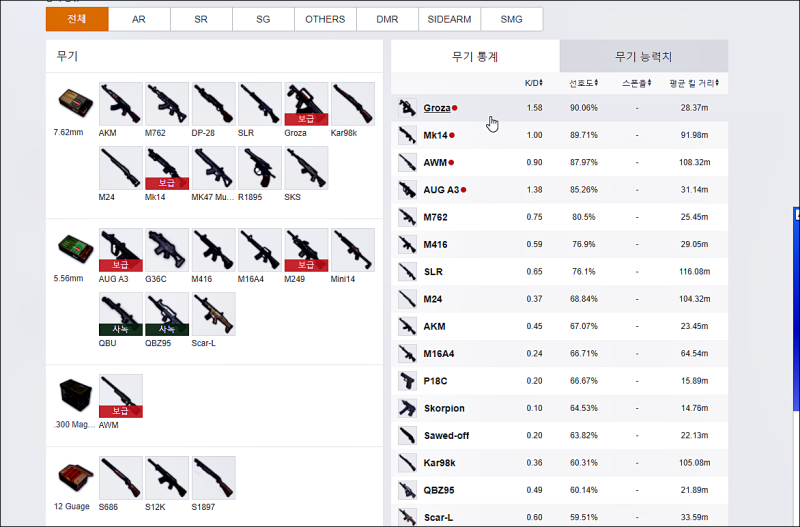This screenshot has width=800, height=527.
Task: Choose the M249 supply weapon thumbnail
Action: 306,249
